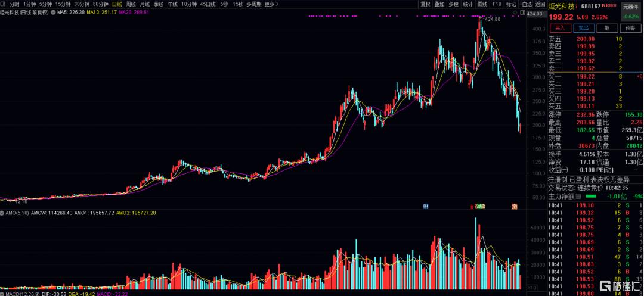
Task: Add stock to watchlist with +自选
Action: click(x=525, y=4)
